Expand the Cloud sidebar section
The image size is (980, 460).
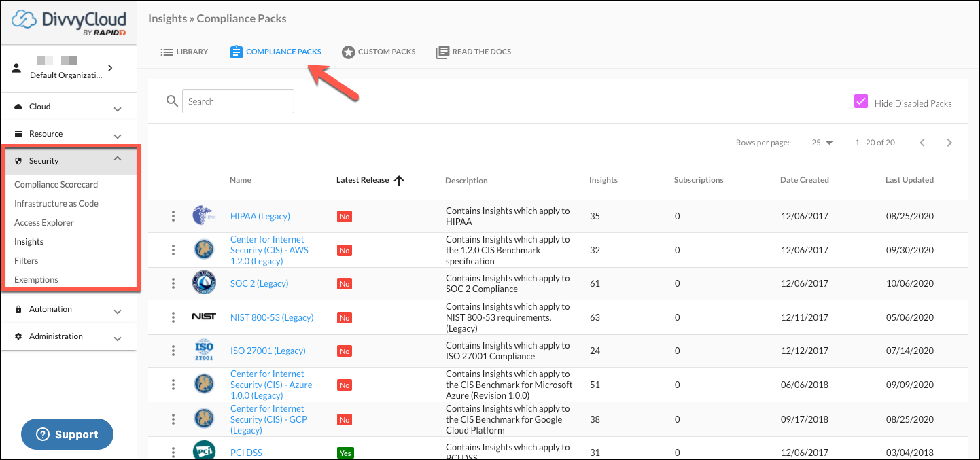pos(118,108)
